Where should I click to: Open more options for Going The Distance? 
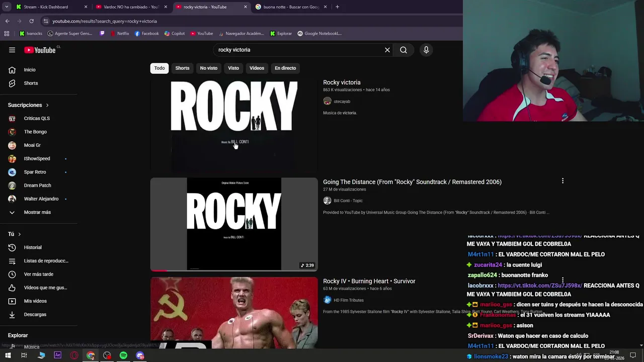tap(562, 181)
